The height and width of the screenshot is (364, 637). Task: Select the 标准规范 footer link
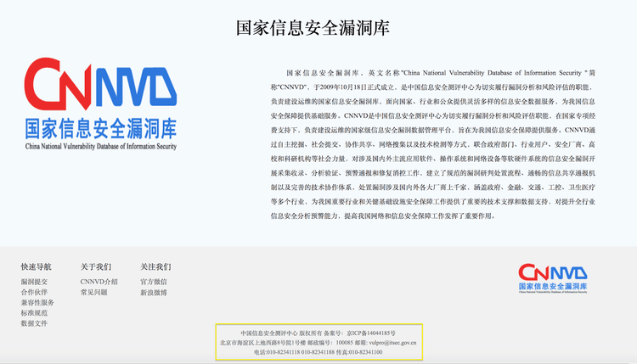pos(34,313)
